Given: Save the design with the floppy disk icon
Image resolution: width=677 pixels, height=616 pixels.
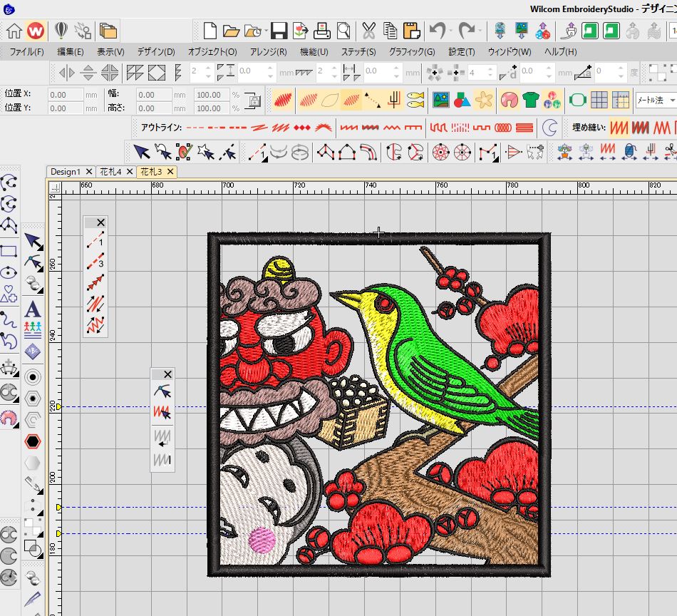Looking at the screenshot, I should click(x=279, y=31).
